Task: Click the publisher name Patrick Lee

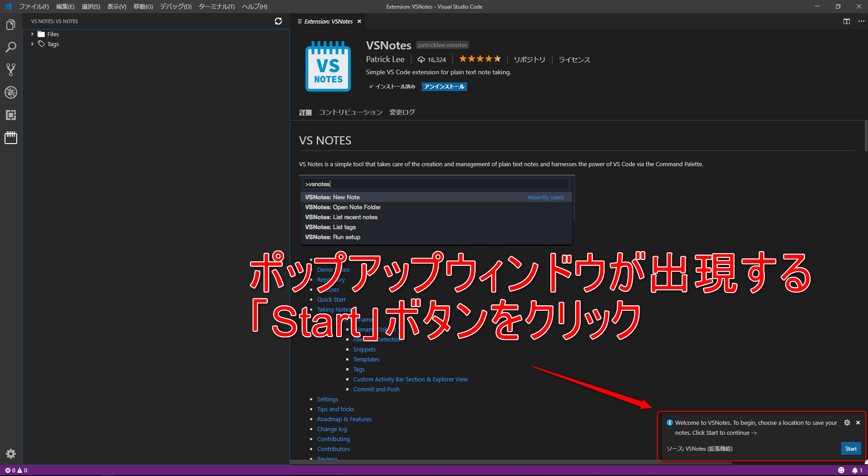Action: point(385,59)
